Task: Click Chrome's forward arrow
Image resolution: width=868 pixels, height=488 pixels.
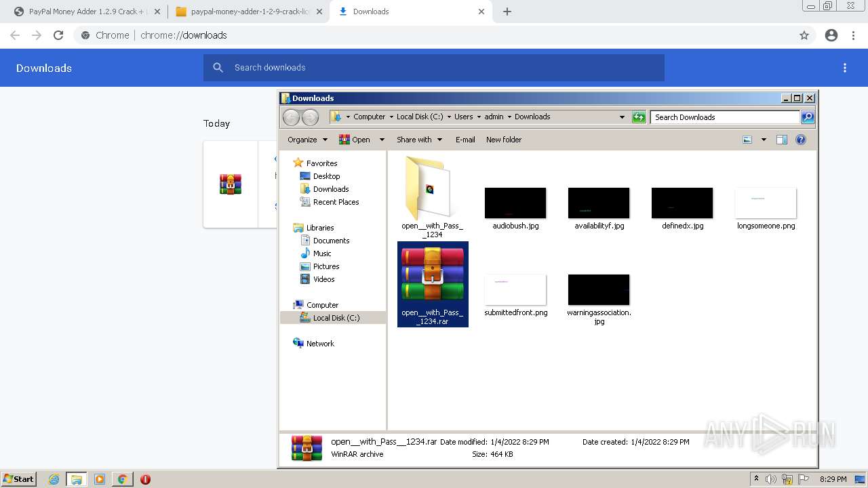Action: tap(37, 35)
